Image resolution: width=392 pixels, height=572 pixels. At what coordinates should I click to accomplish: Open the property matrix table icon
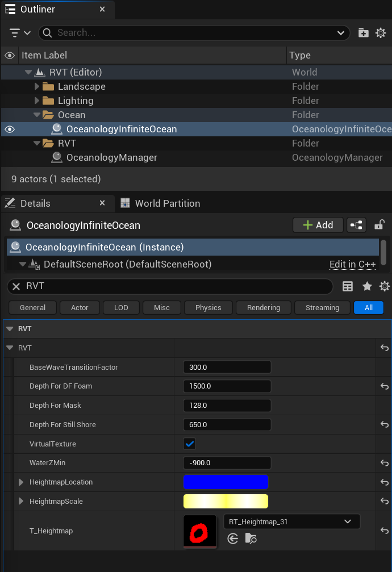pos(348,286)
